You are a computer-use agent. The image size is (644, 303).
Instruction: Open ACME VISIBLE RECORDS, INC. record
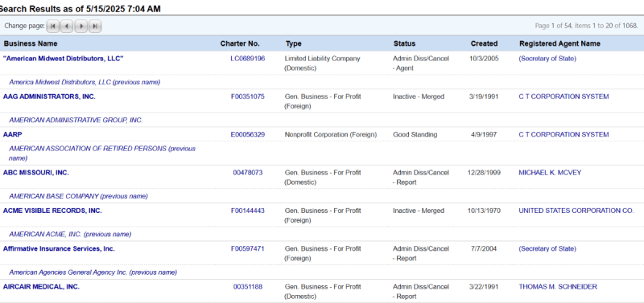point(52,211)
